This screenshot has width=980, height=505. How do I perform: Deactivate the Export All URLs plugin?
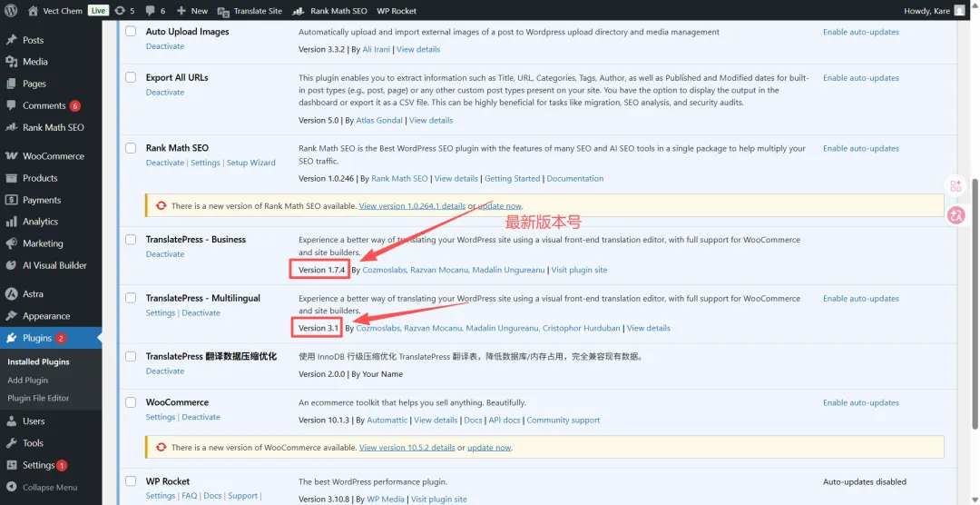click(165, 92)
